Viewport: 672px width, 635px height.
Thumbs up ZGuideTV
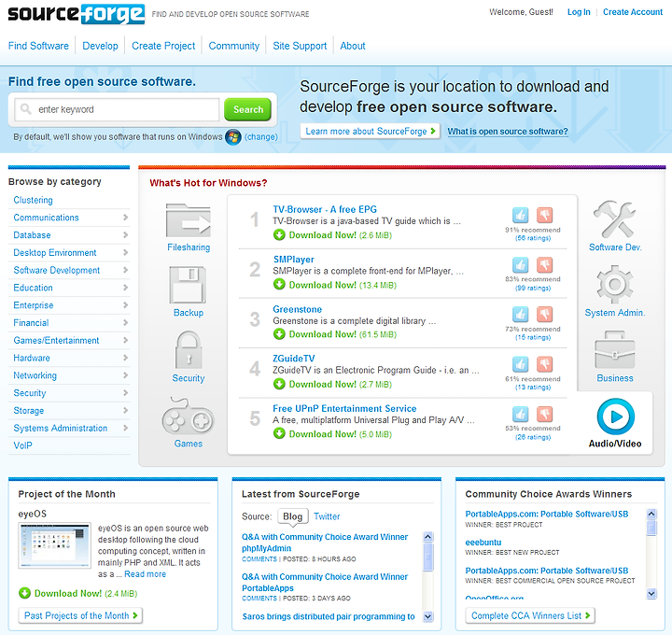tap(520, 364)
